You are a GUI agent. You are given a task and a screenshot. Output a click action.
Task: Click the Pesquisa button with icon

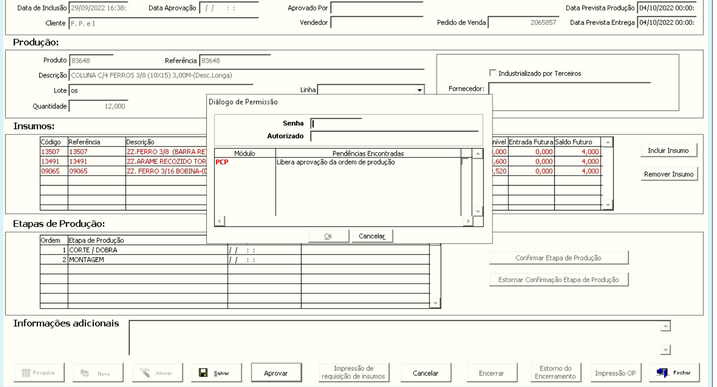(39, 373)
